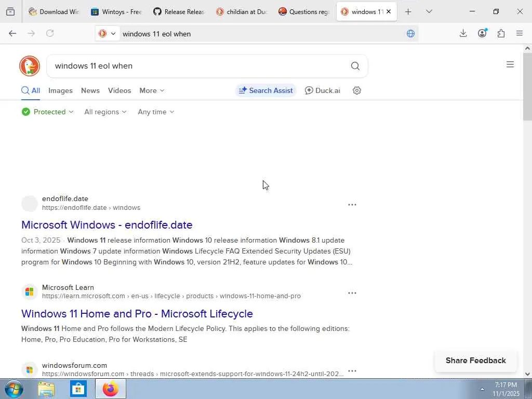Open the translate page icon in address bar
The height and width of the screenshot is (399, 532).
click(410, 34)
